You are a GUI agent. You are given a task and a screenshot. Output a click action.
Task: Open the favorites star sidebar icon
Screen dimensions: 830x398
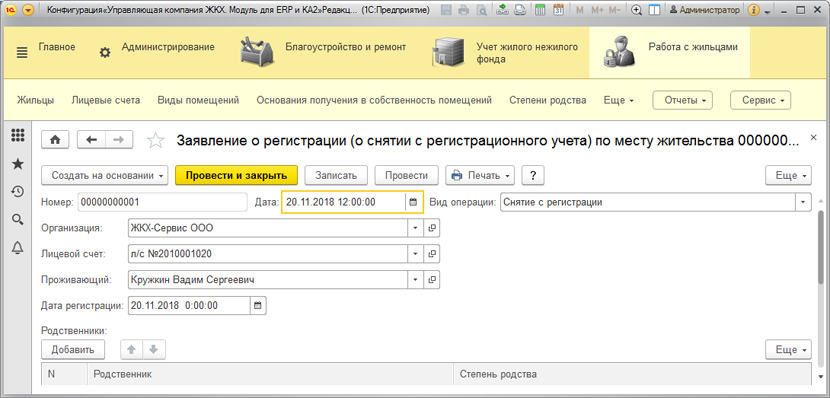coord(17,164)
